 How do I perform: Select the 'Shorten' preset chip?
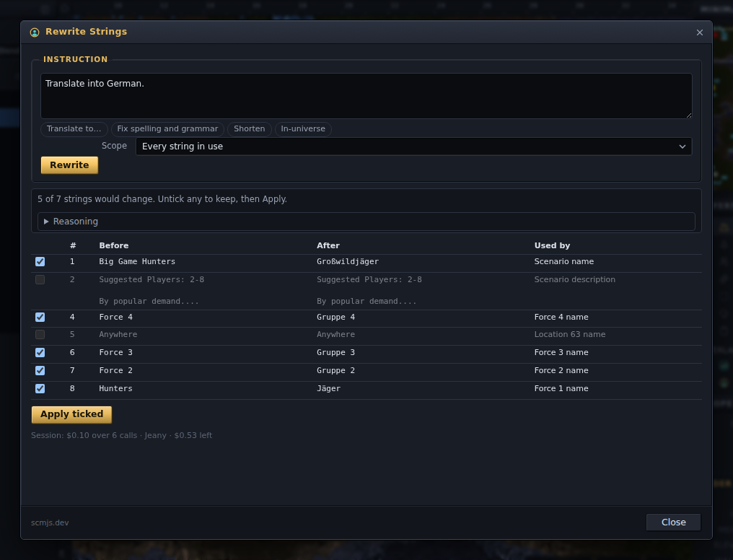tap(249, 129)
